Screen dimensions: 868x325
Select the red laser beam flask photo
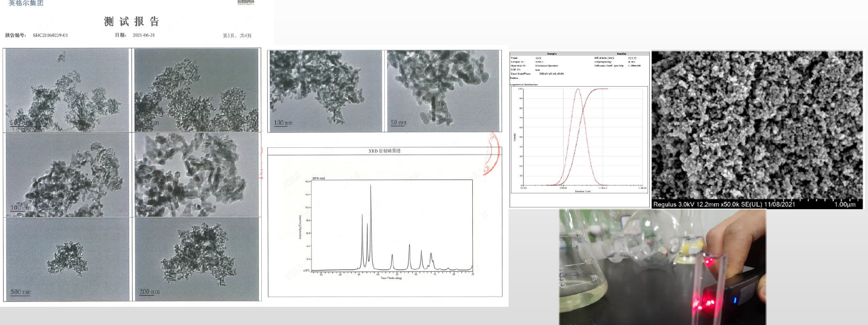(x=663, y=267)
